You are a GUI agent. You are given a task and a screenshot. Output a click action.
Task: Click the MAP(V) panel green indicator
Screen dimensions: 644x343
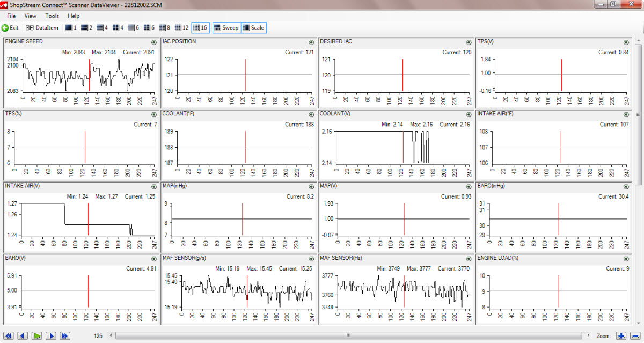click(x=469, y=187)
